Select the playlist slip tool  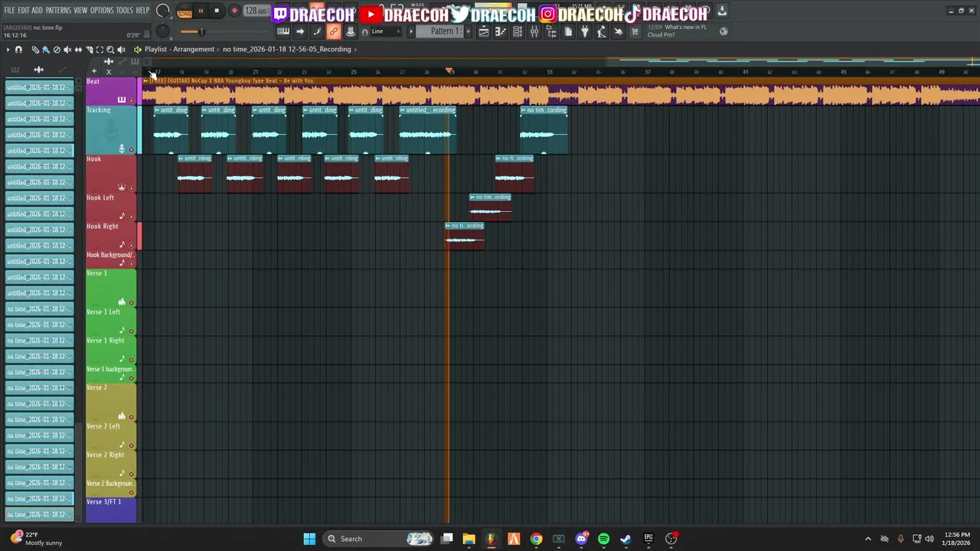click(78, 50)
